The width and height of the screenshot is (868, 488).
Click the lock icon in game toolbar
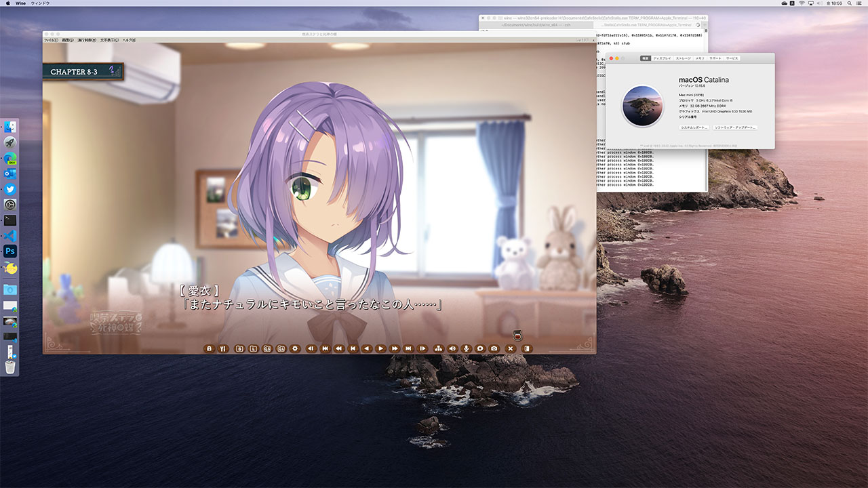pyautogui.click(x=209, y=348)
